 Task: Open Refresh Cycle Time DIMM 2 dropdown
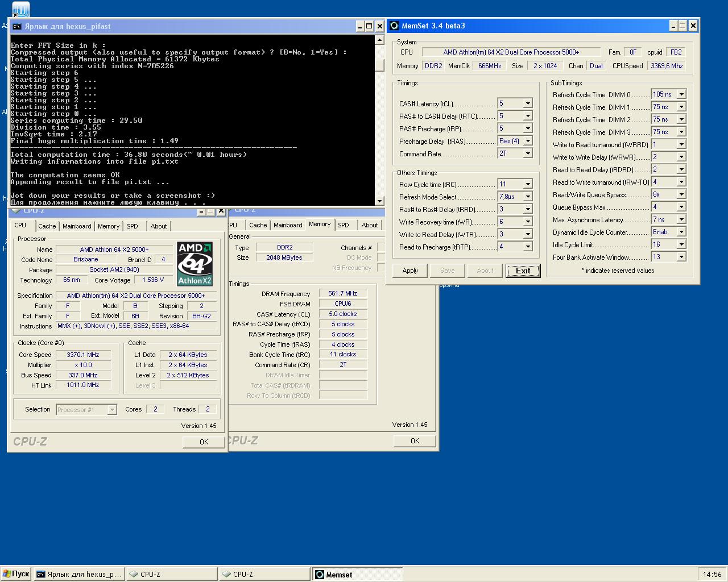681,119
